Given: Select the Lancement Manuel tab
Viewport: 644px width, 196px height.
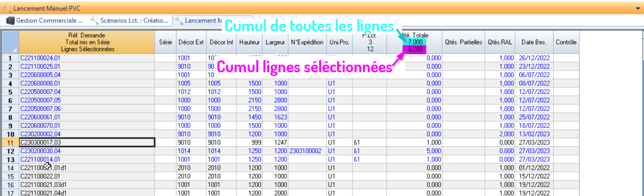Looking at the screenshot, I should coord(198,20).
